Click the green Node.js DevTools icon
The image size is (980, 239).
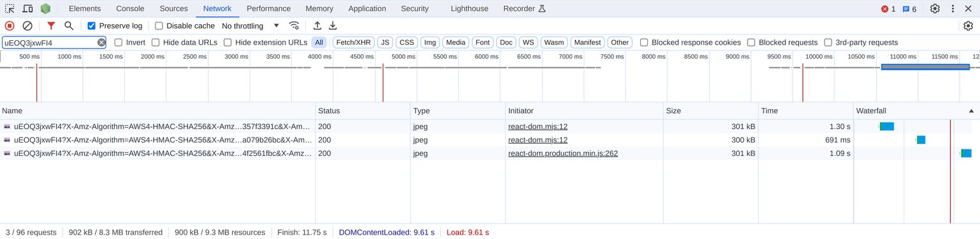(x=45, y=9)
